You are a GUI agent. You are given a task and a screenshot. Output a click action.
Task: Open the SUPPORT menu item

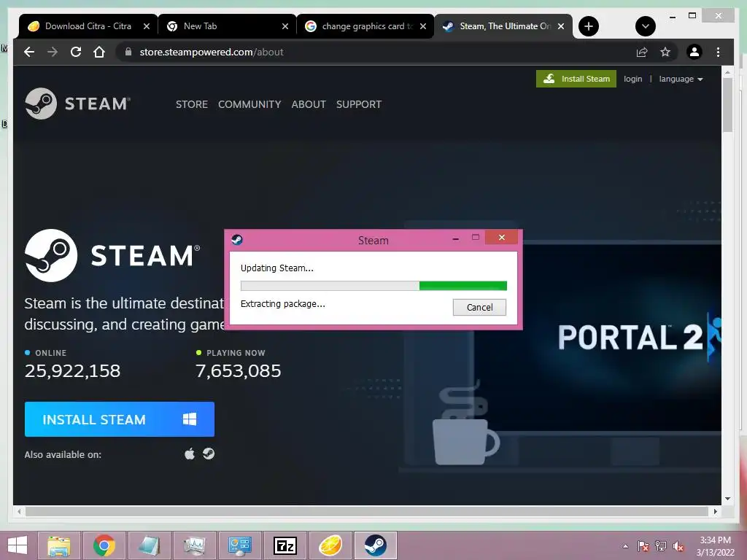pos(359,104)
